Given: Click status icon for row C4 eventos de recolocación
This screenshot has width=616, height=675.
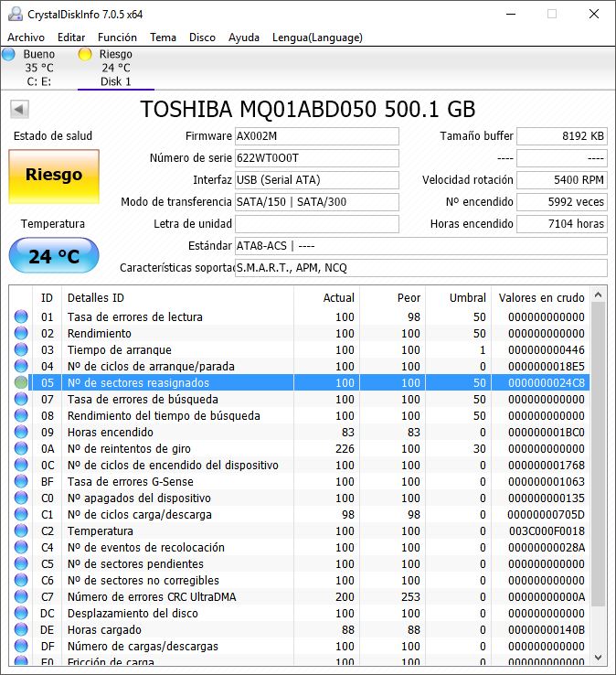Looking at the screenshot, I should [21, 547].
